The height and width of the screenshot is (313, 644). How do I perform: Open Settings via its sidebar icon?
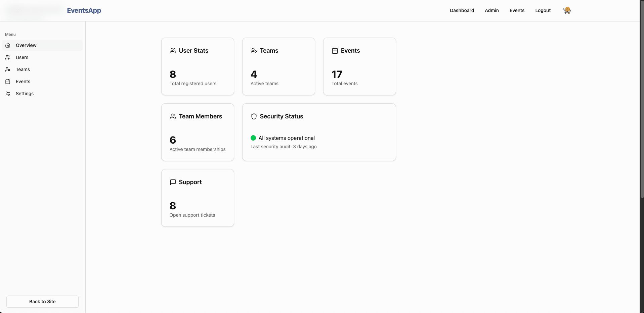point(8,94)
